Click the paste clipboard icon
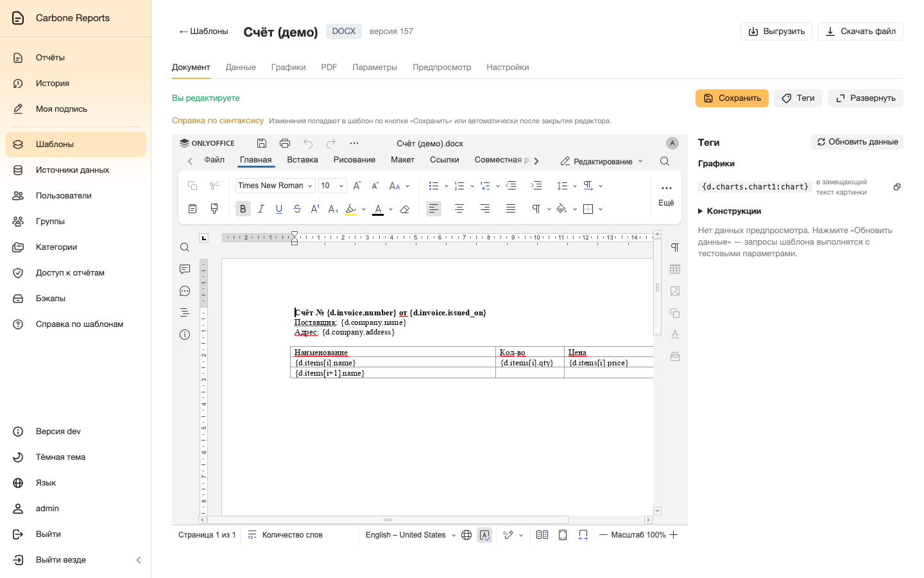 click(x=193, y=209)
